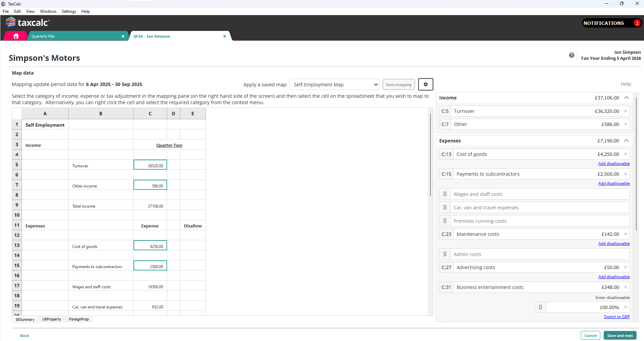
Task: Click Switch to GBP link
Action: [616, 317]
